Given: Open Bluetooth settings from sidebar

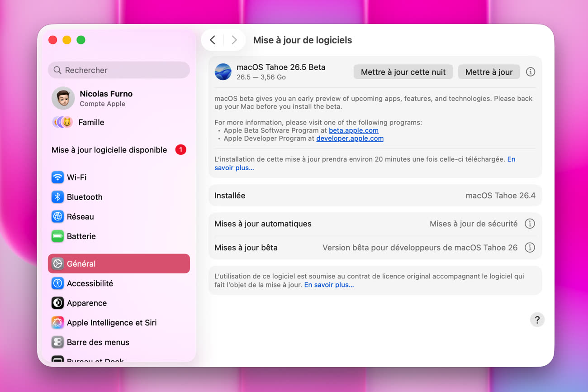Looking at the screenshot, I should tap(84, 197).
